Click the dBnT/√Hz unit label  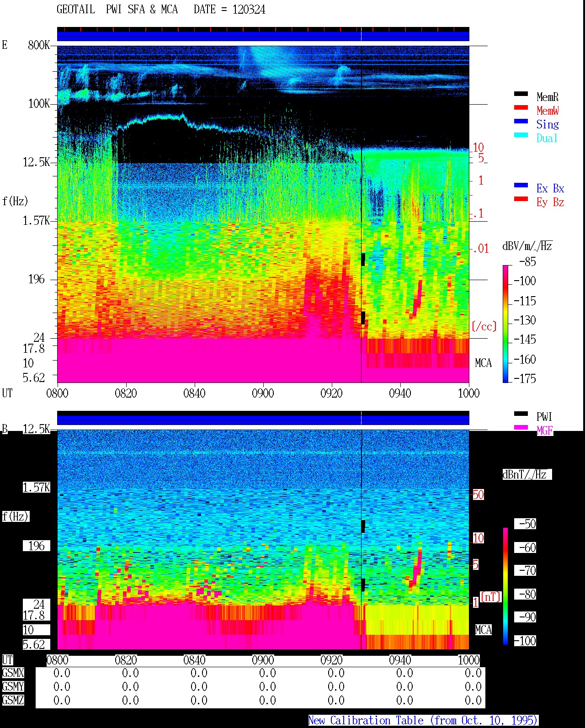527,474
